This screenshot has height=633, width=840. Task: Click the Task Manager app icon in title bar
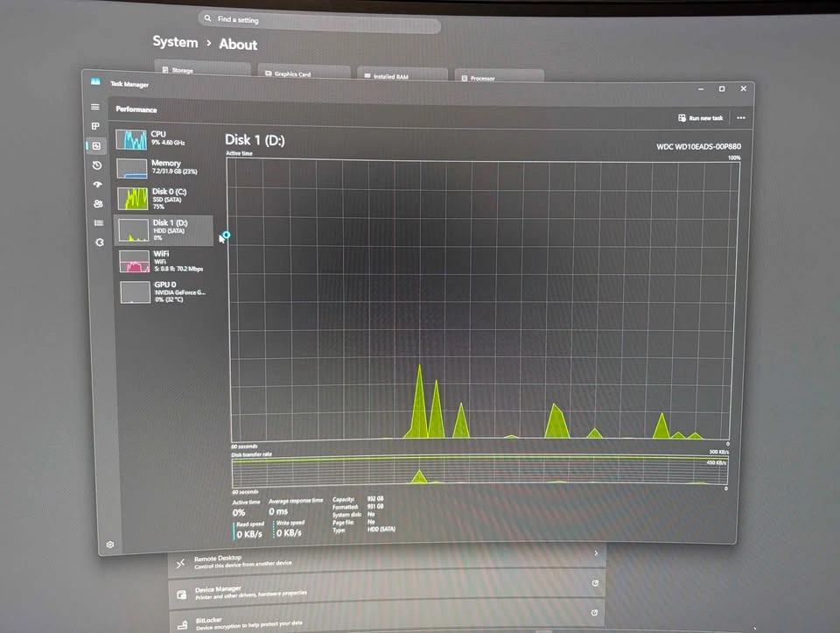pos(95,81)
